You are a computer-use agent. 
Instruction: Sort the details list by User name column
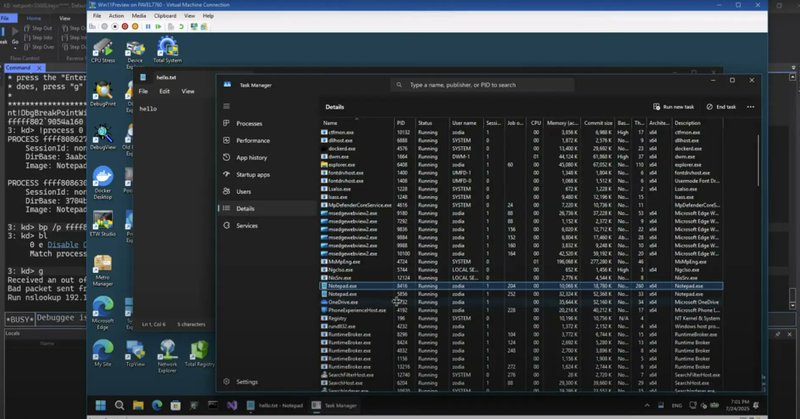coord(465,123)
